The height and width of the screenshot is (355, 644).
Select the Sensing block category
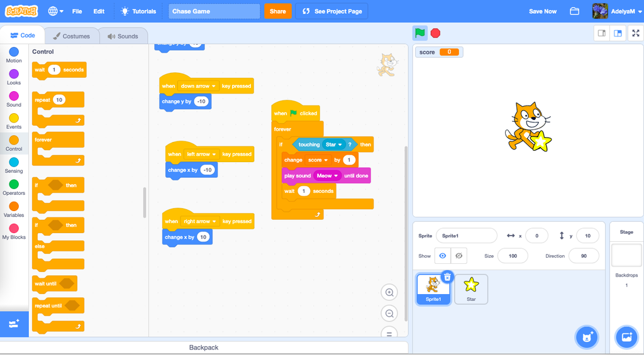click(14, 165)
